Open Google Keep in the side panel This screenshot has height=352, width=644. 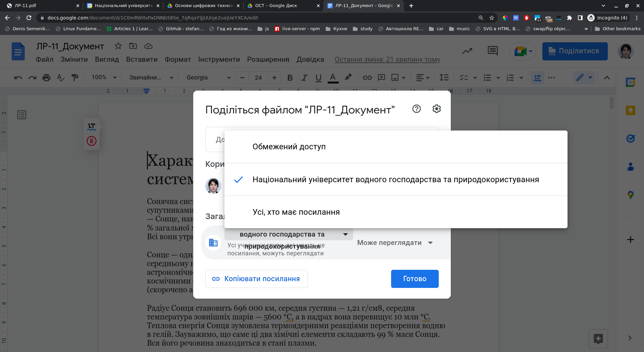coord(630,110)
